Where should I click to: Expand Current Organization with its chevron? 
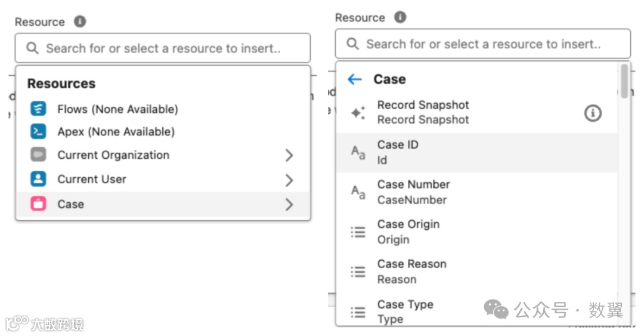(289, 155)
